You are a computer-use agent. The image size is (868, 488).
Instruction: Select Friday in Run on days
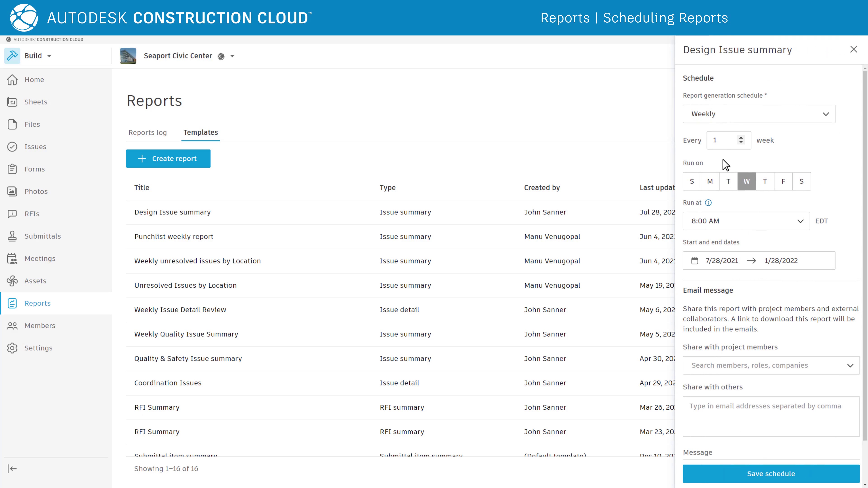click(x=783, y=181)
